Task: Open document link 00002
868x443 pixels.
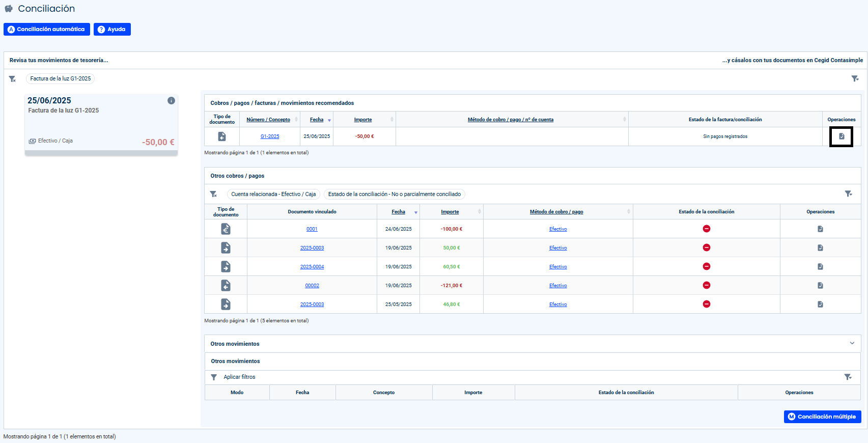Action: click(312, 286)
